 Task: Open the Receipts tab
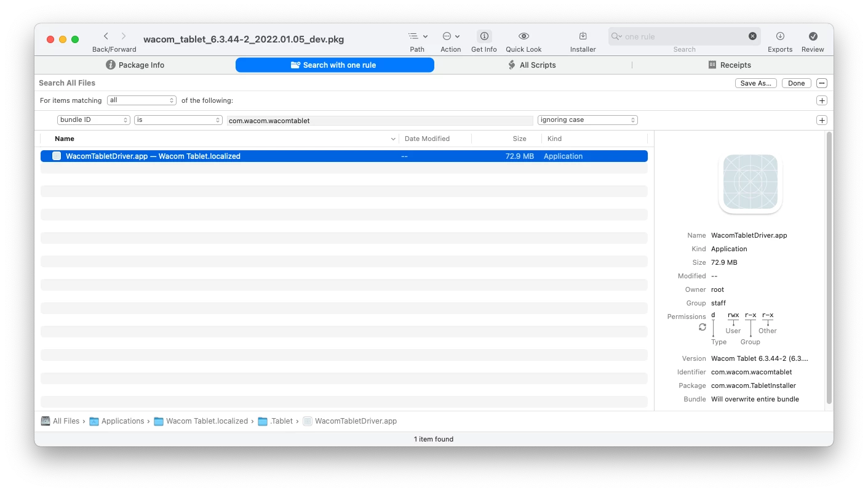coord(730,65)
